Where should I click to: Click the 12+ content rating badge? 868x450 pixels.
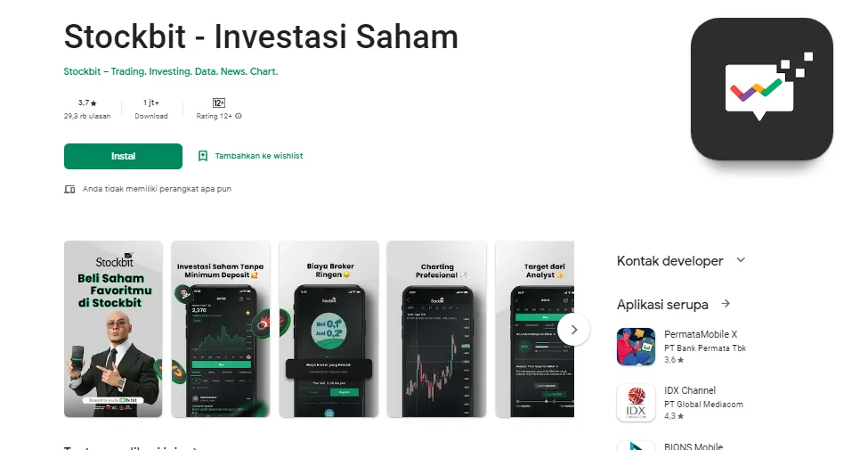219,102
